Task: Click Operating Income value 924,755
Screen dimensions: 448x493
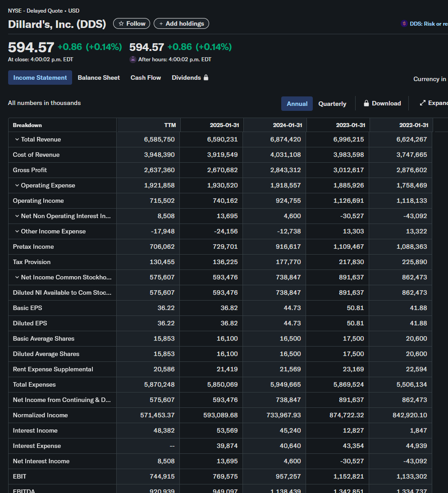Action: pos(288,201)
